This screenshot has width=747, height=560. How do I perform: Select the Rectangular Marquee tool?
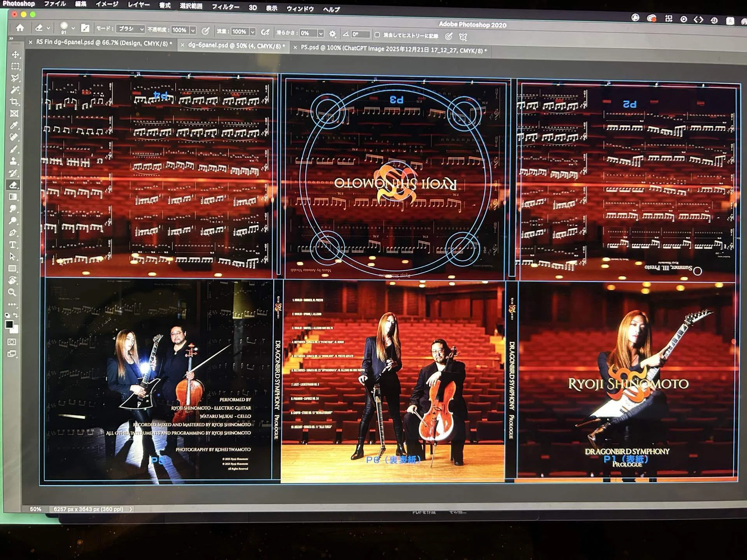coord(15,66)
